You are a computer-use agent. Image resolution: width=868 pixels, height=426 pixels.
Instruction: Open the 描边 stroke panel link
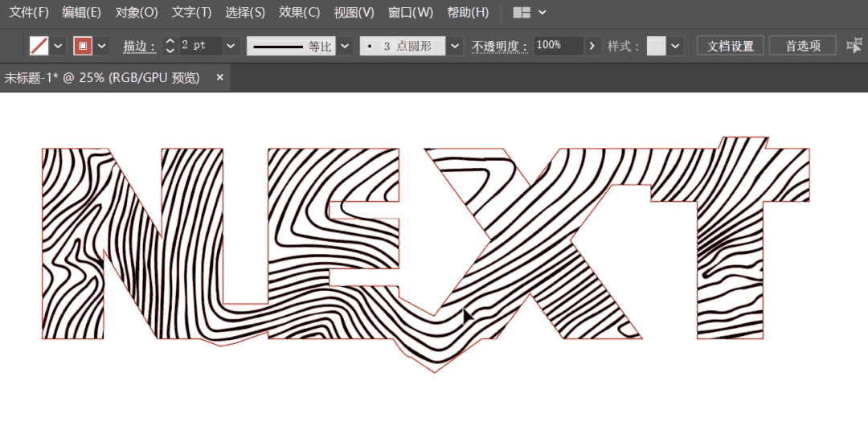pos(138,47)
